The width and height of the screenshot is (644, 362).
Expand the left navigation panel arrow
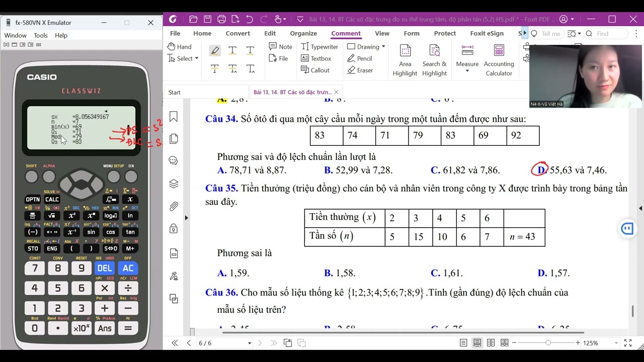tap(186, 218)
